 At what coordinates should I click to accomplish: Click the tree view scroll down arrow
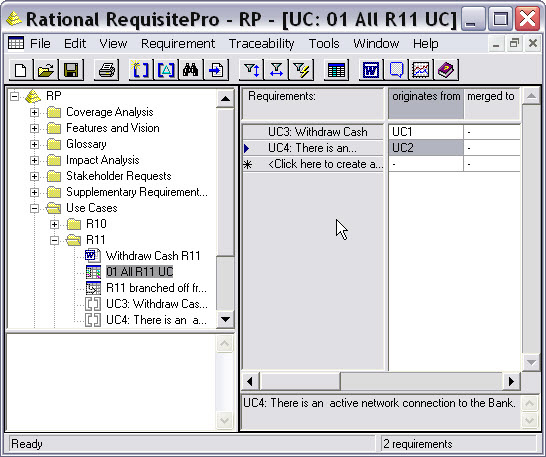[x=225, y=319]
